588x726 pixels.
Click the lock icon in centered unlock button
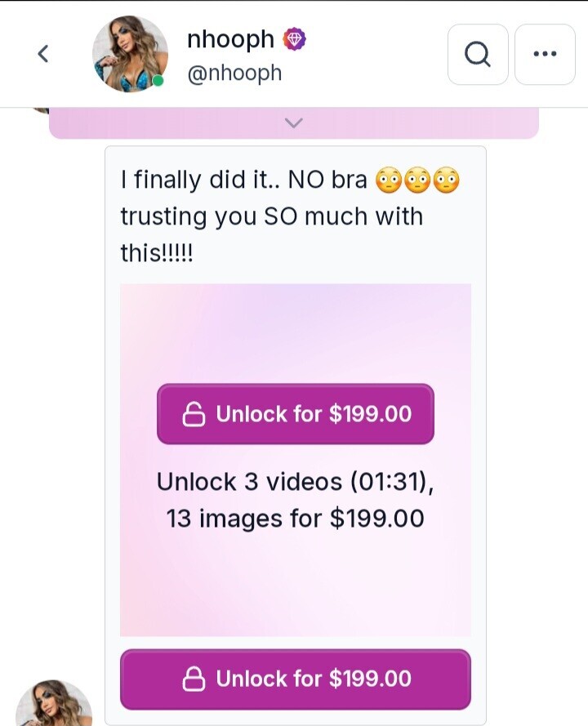coord(194,414)
